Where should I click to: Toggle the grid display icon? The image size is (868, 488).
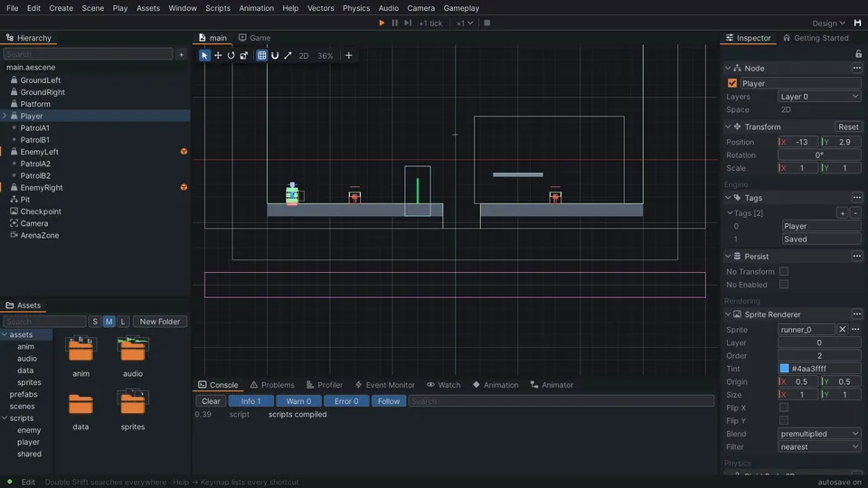(x=262, y=55)
